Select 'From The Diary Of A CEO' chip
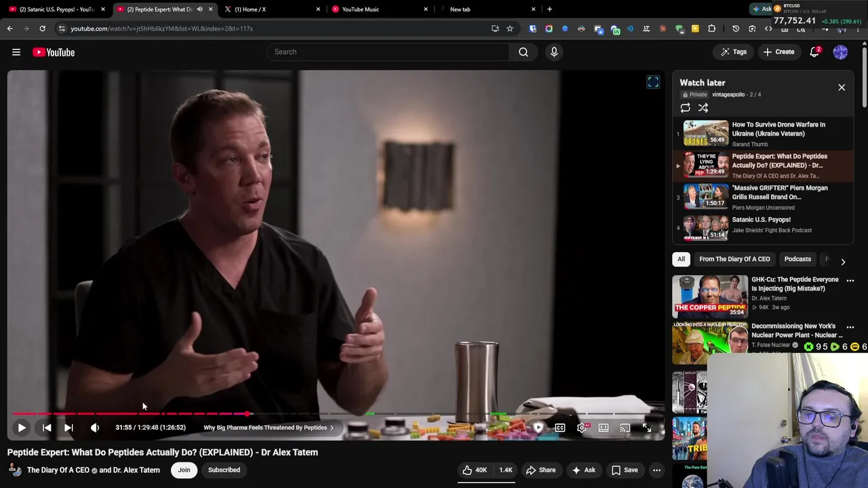 [x=734, y=259]
